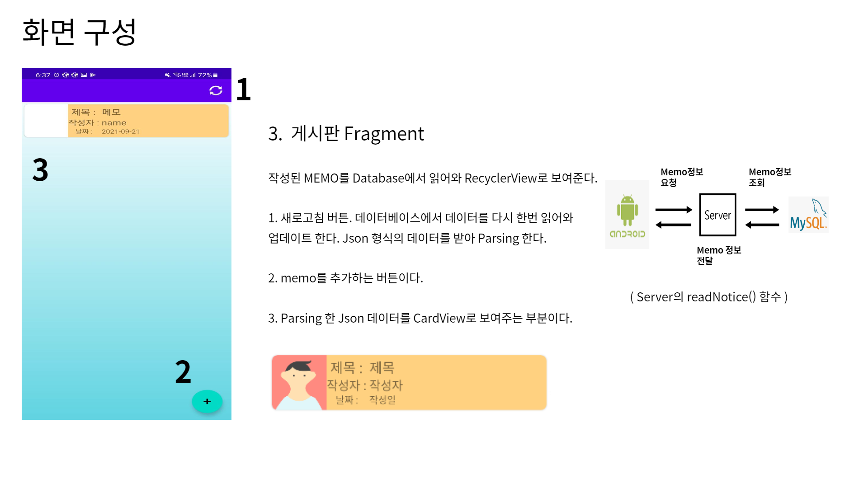Image resolution: width=868 pixels, height=488 pixels.
Task: Tap the muted sound icon in status bar
Action: click(x=167, y=75)
